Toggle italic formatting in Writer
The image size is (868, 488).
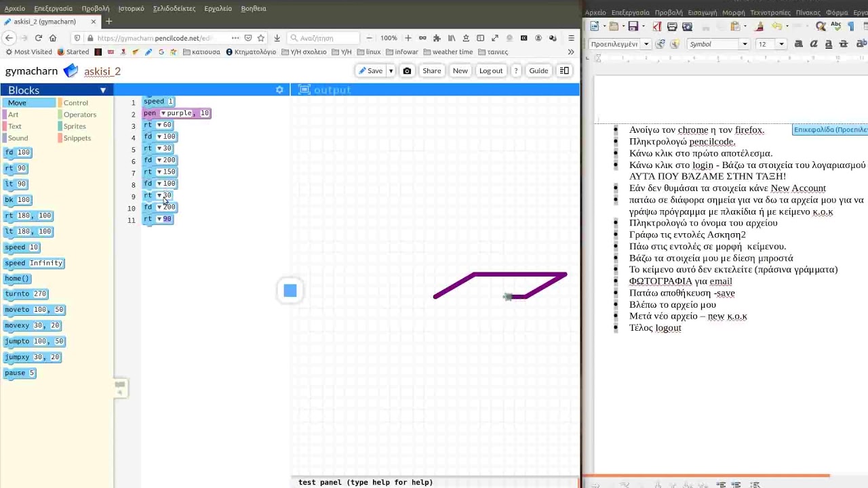pyautogui.click(x=814, y=44)
